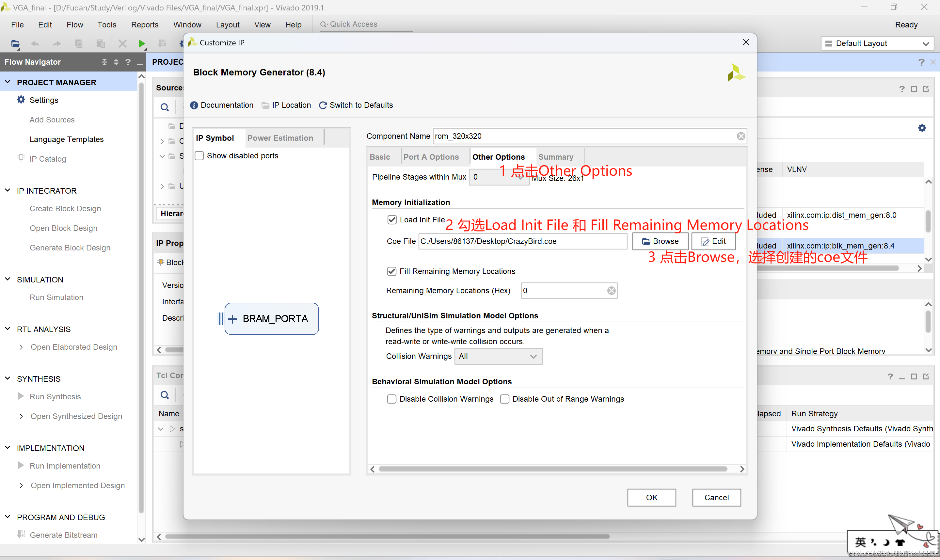
Task: Click the Copy toolbar icon
Action: tap(79, 43)
